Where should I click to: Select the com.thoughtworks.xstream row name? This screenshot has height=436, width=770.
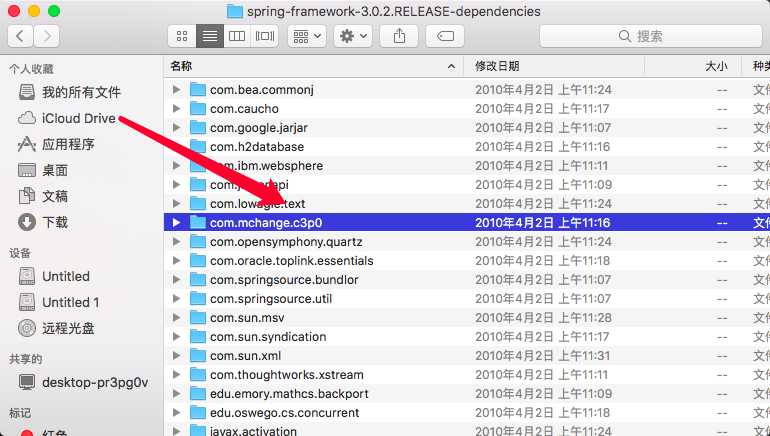tap(287, 375)
